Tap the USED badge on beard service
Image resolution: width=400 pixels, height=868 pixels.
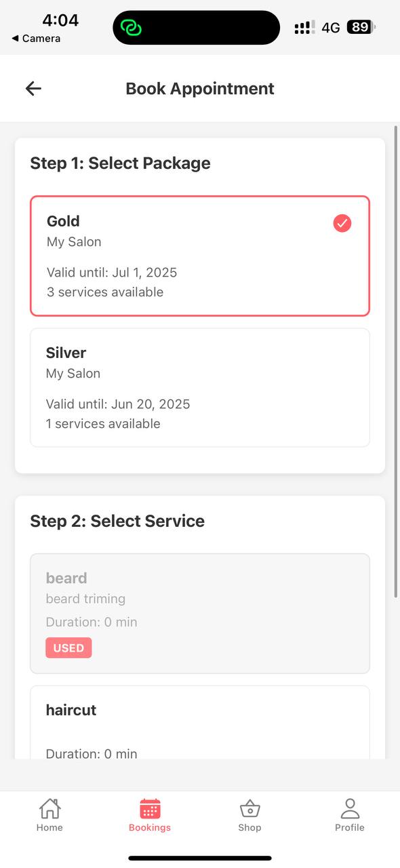pyautogui.click(x=68, y=648)
